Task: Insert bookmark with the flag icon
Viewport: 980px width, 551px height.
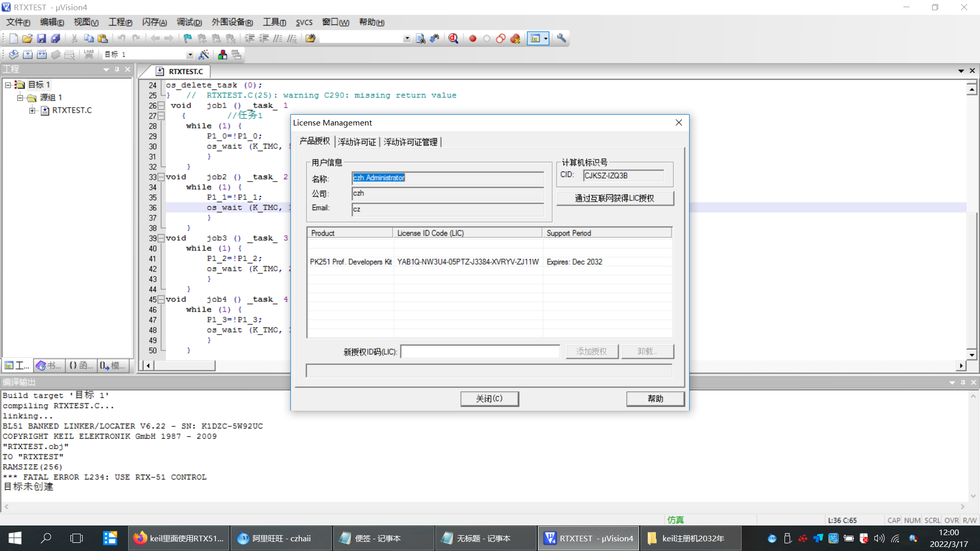Action: point(188,38)
